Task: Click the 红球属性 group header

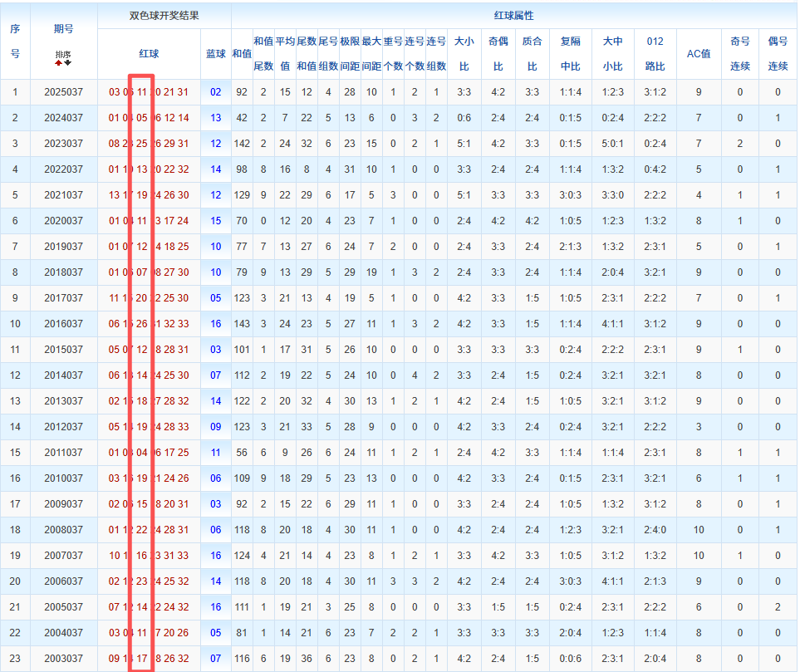Action: pyautogui.click(x=513, y=16)
